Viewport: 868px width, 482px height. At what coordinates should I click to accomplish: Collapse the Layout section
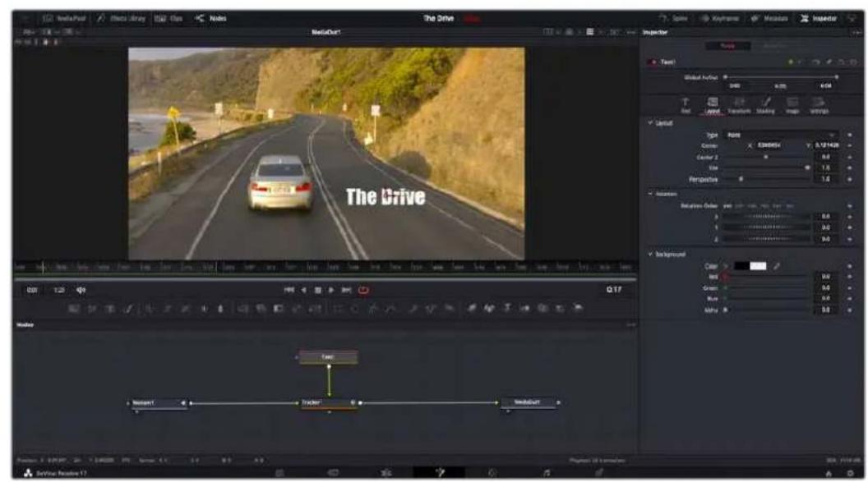650,122
